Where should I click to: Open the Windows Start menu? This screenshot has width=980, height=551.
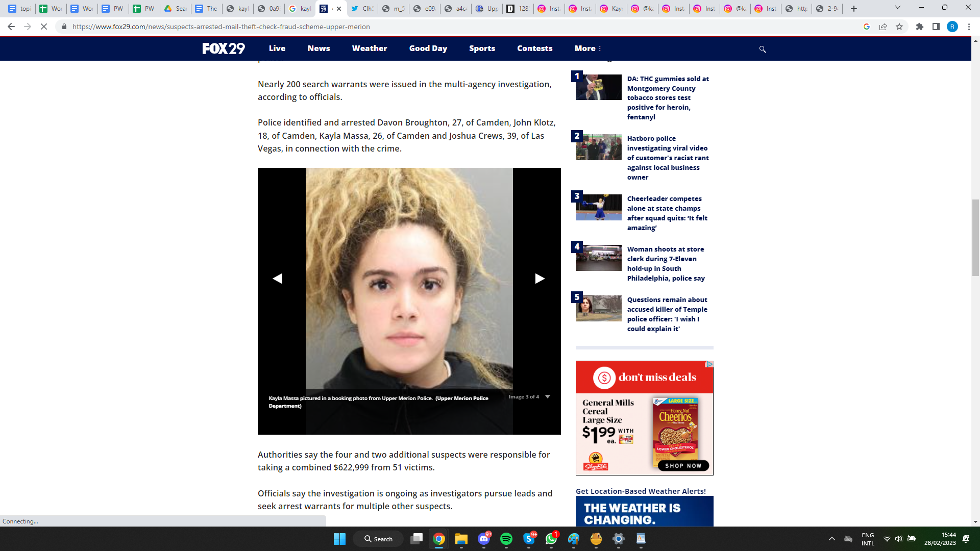[x=339, y=539]
